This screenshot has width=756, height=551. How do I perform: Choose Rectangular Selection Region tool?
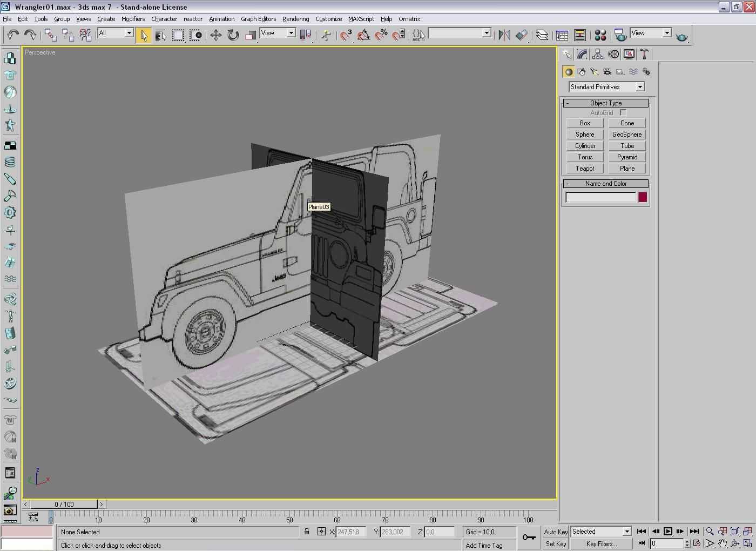coord(178,35)
